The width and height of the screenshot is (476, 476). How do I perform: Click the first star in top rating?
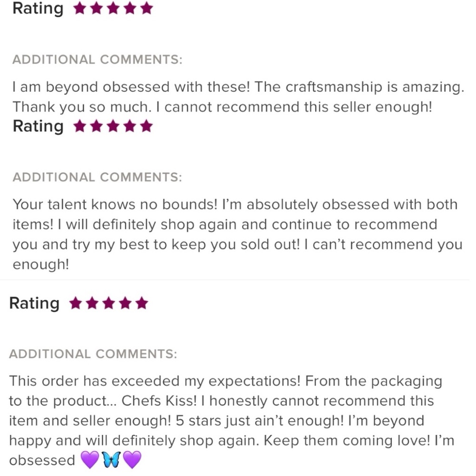(79, 9)
